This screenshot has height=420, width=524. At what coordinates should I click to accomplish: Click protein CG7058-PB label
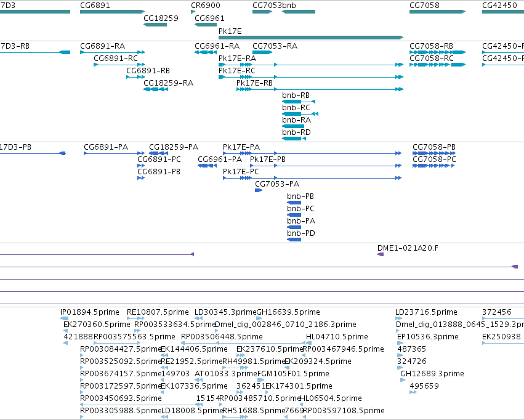click(x=434, y=147)
